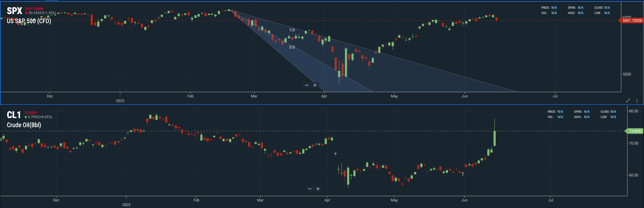This screenshot has height=208, width=644.
Task: Click the green 73.8352 price tag on the CL1 axis
Action: coord(634,131)
